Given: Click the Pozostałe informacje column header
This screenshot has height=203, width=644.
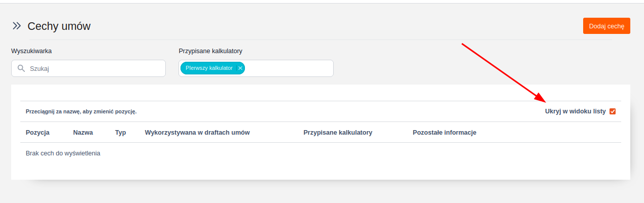Looking at the screenshot, I should pos(444,133).
